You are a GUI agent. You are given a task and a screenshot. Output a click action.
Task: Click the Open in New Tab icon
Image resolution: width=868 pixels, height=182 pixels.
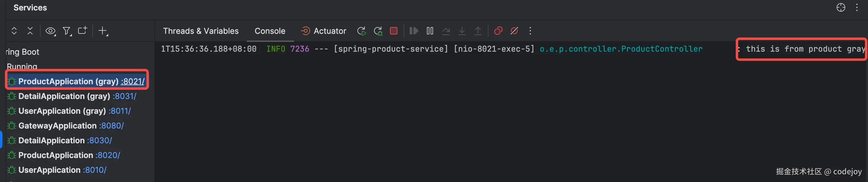coord(82,31)
